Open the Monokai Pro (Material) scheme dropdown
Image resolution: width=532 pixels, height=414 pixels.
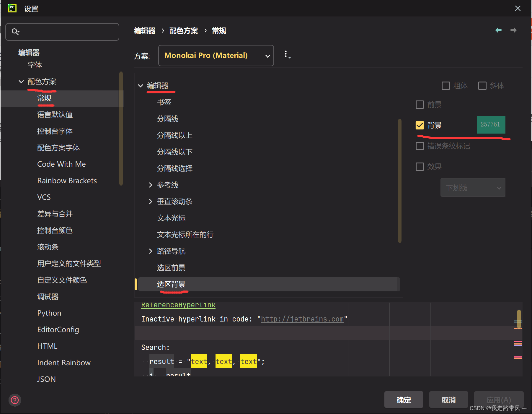click(x=216, y=55)
